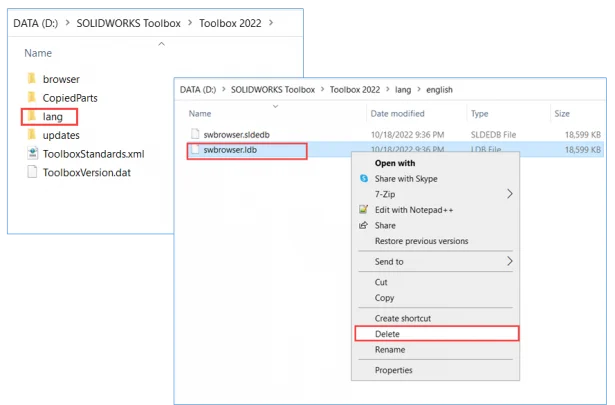This screenshot has height=405, width=615.
Task: Choose Rename from the context menu
Action: click(x=389, y=349)
